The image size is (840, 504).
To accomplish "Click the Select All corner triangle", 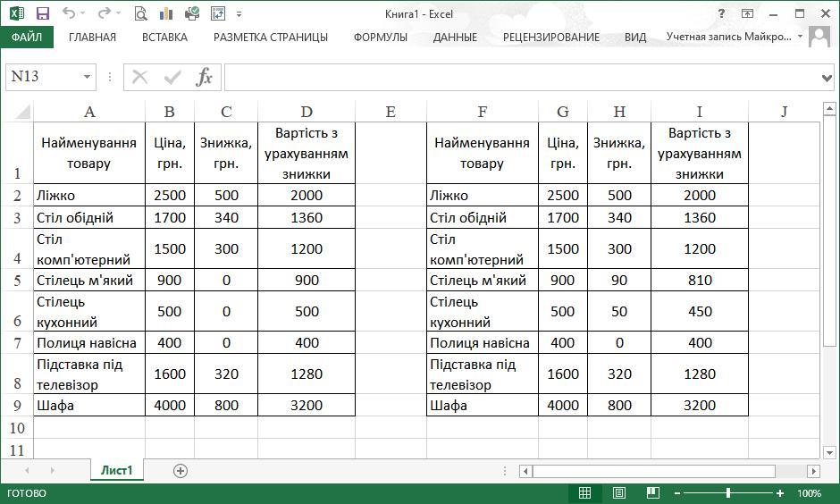I will pyautogui.click(x=22, y=112).
